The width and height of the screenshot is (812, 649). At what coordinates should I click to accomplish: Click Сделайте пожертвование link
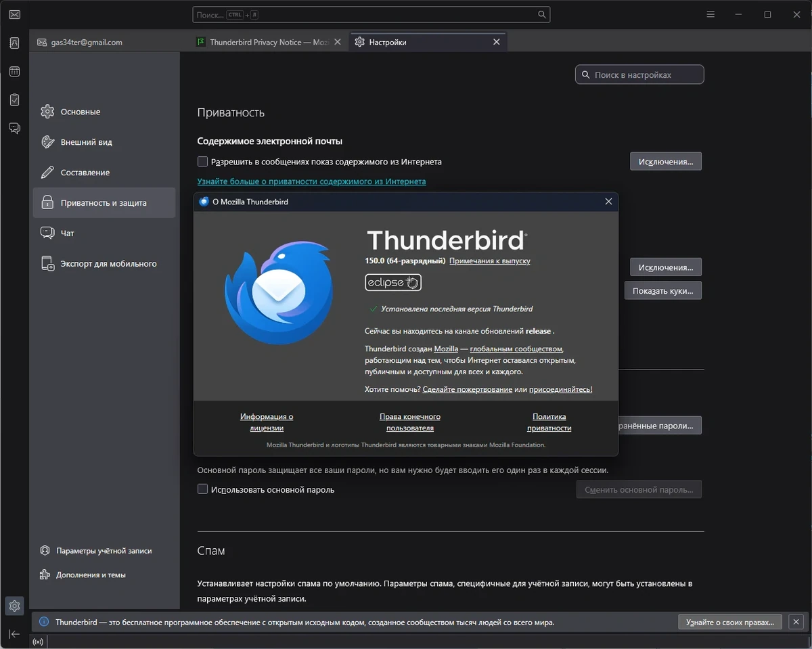[x=468, y=389]
